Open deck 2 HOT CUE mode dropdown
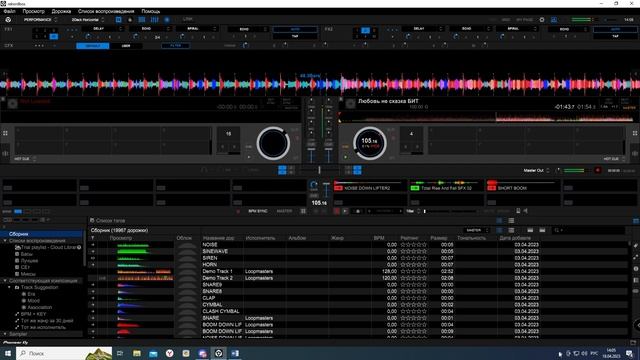This screenshot has width=640, height=360. (x=613, y=159)
